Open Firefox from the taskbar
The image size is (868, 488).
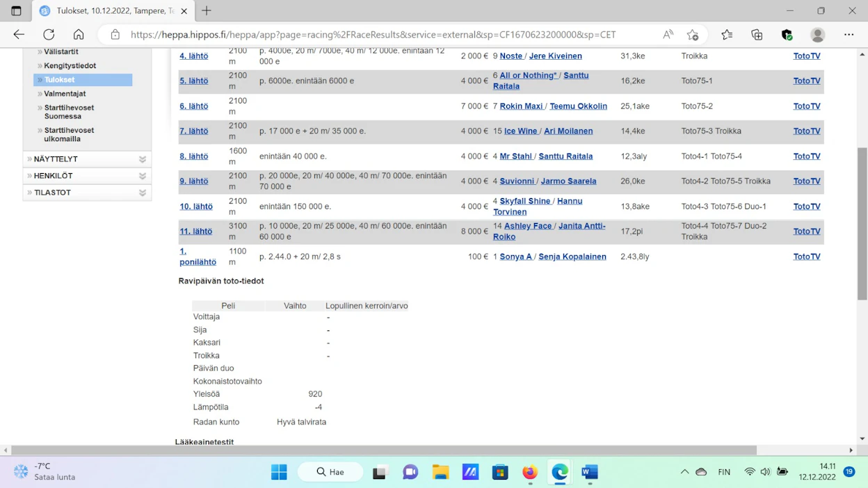point(530,472)
